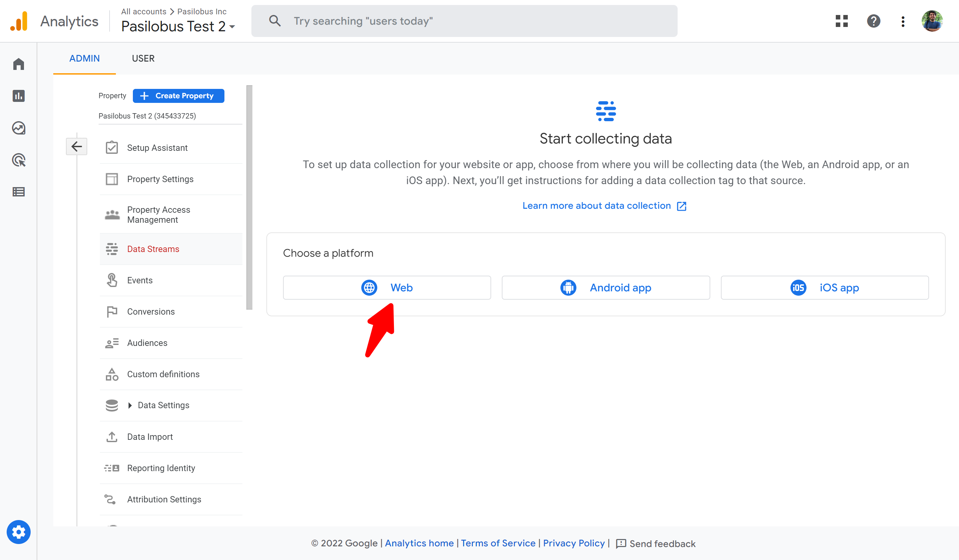This screenshot has height=560, width=959.
Task: Open Data Streams in property menu
Action: [153, 249]
